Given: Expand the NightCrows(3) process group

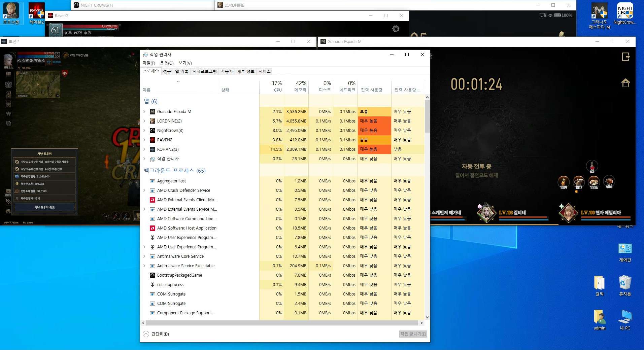Looking at the screenshot, I should [144, 131].
